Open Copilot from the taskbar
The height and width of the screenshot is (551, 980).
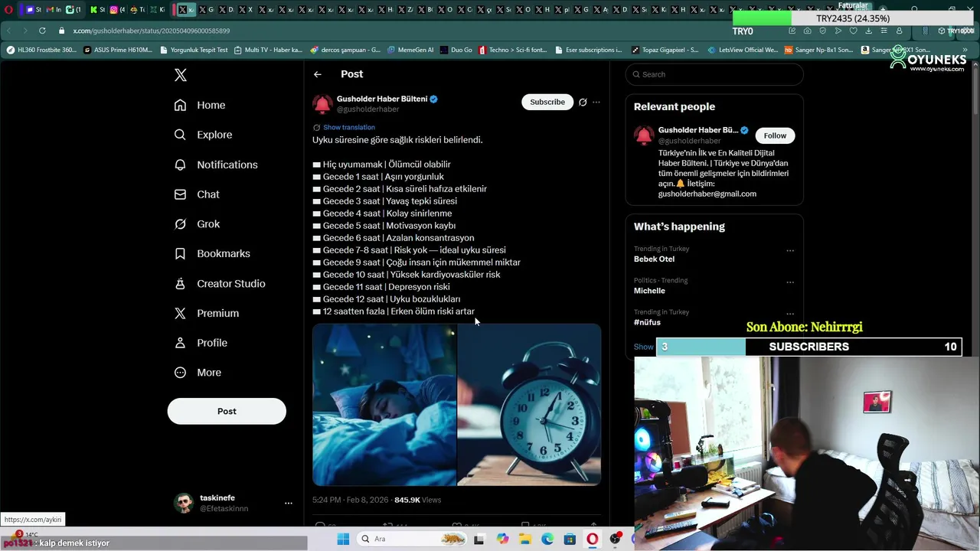tap(502, 540)
